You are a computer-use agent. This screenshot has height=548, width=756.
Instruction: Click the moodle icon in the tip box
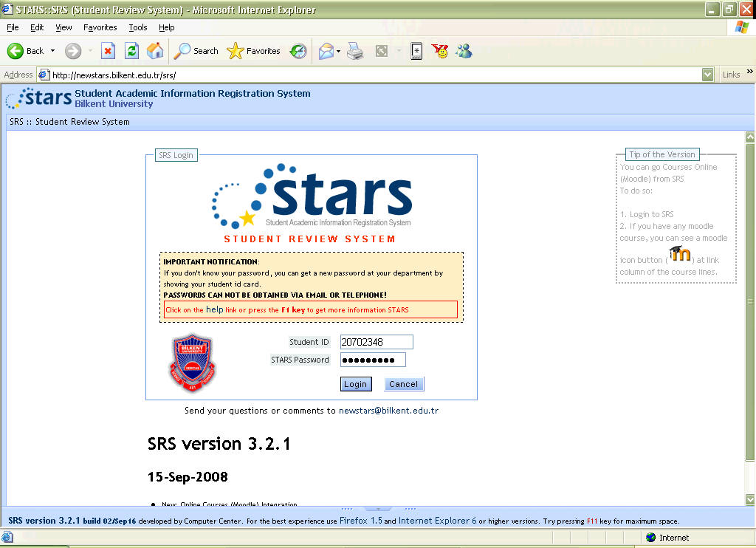680,253
